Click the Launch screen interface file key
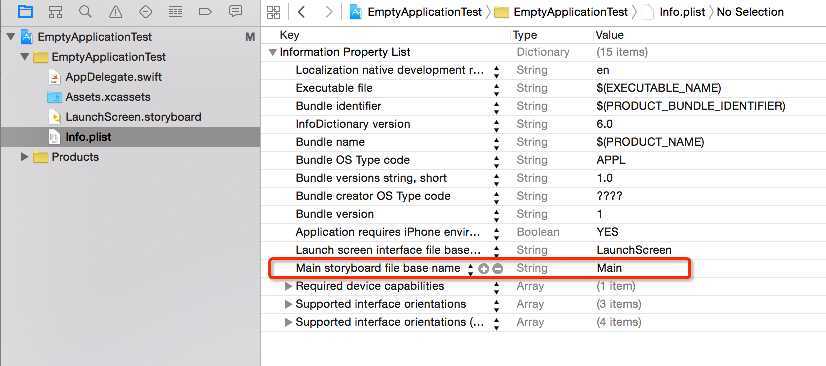The width and height of the screenshot is (826, 366). click(388, 250)
